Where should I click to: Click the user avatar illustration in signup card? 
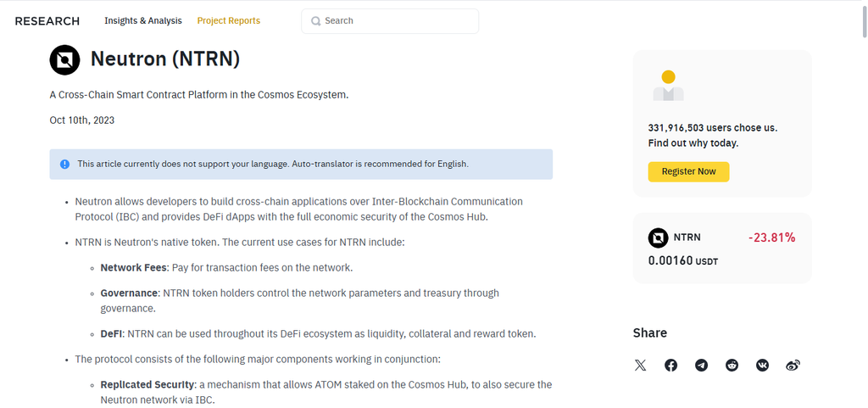pyautogui.click(x=668, y=86)
